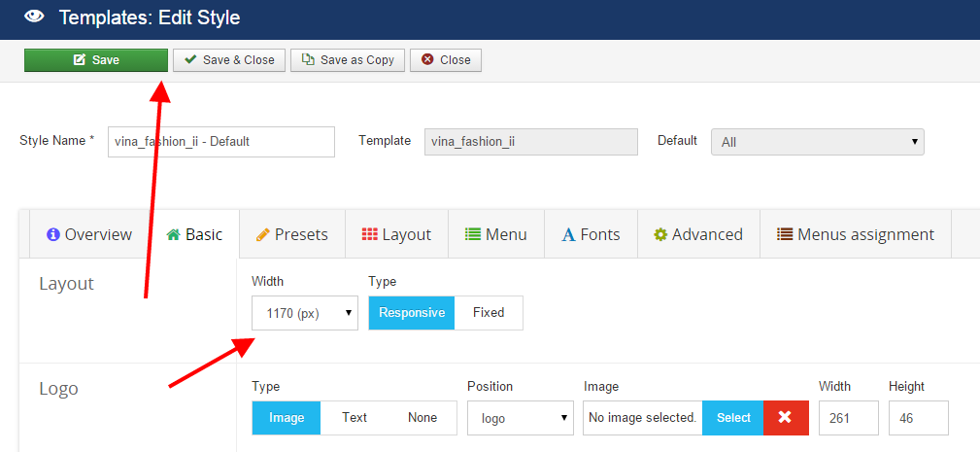Open the Basic tab
Image resolution: width=980 pixels, height=452 pixels.
(195, 234)
